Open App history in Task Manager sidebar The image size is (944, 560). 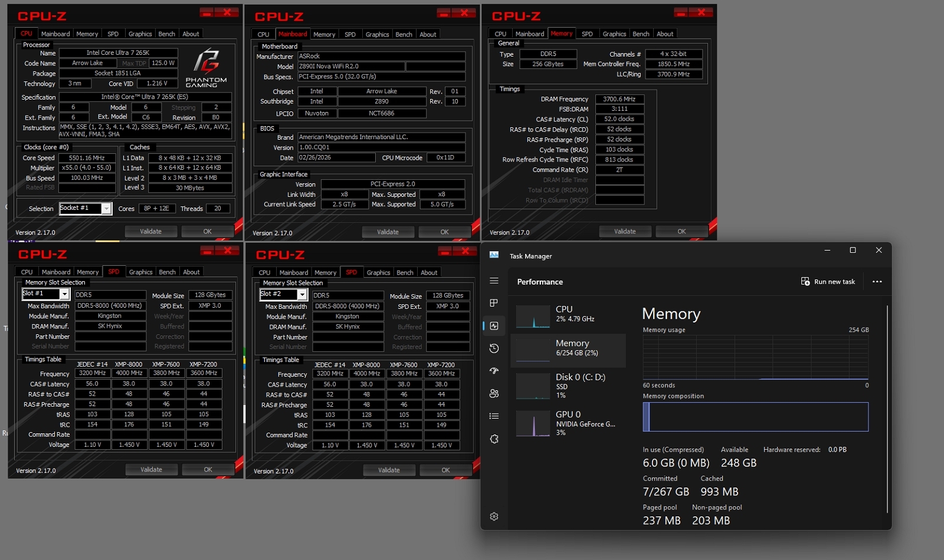[494, 348]
